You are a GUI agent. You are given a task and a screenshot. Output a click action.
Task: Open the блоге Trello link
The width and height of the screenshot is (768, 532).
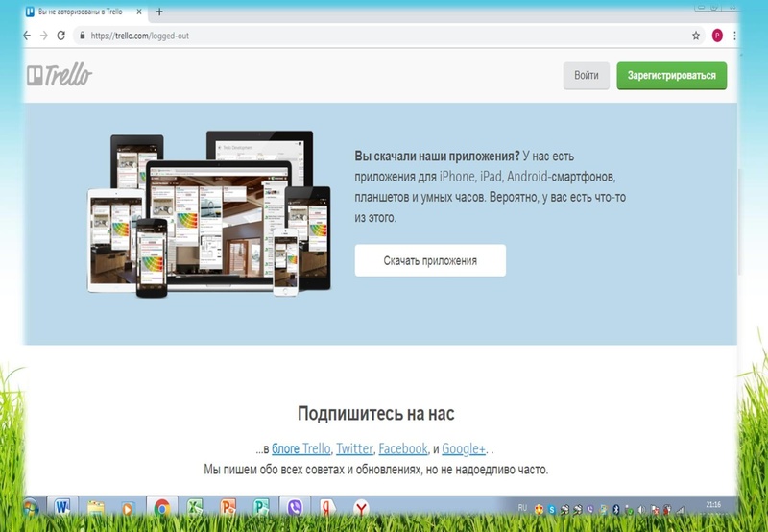301,448
